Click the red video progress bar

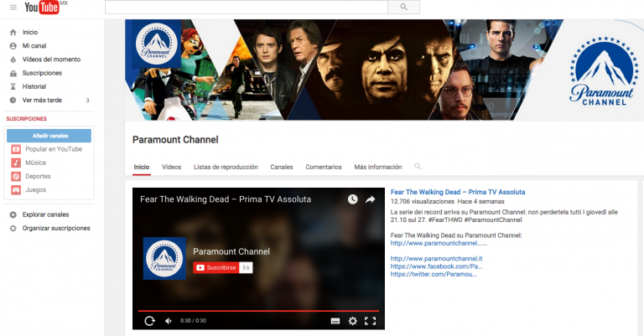[x=258, y=311]
